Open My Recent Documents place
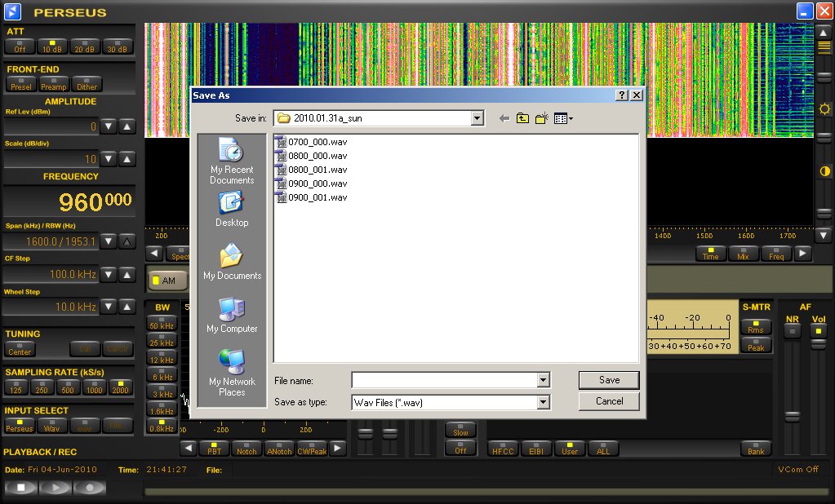This screenshot has width=835, height=504. coord(232,161)
